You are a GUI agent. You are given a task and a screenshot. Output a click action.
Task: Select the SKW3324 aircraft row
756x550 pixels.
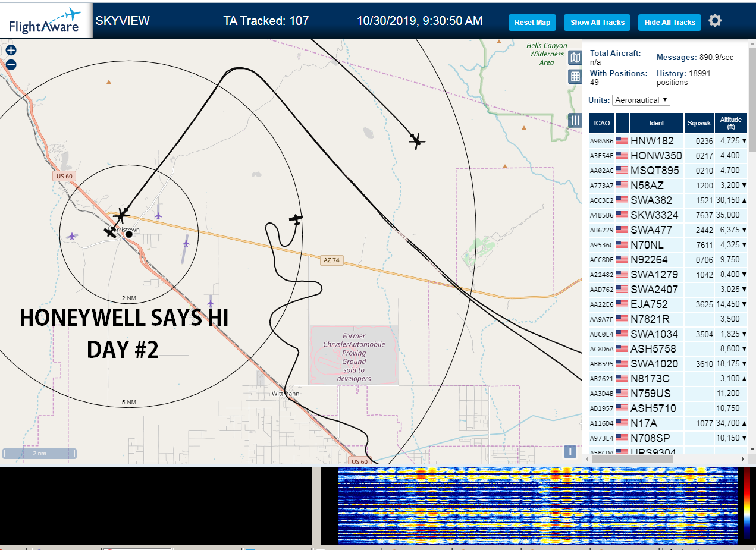pos(668,215)
